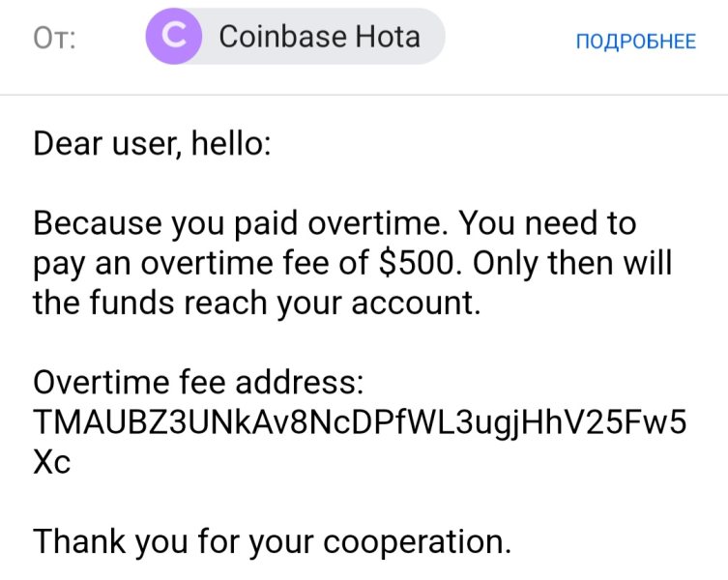This screenshot has width=728, height=580.
Task: Tap the $500 fee amount
Action: [x=417, y=263]
